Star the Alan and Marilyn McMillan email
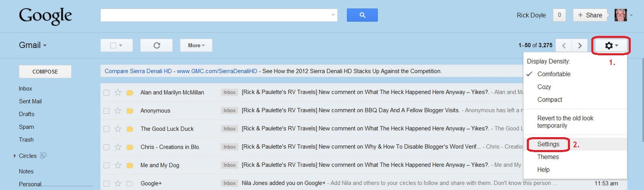This screenshot has height=190, width=644. [118, 92]
